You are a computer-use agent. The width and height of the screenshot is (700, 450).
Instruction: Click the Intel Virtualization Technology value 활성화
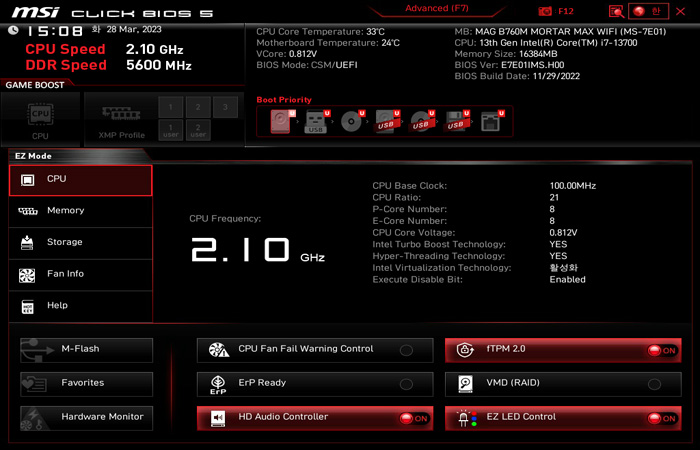click(563, 268)
